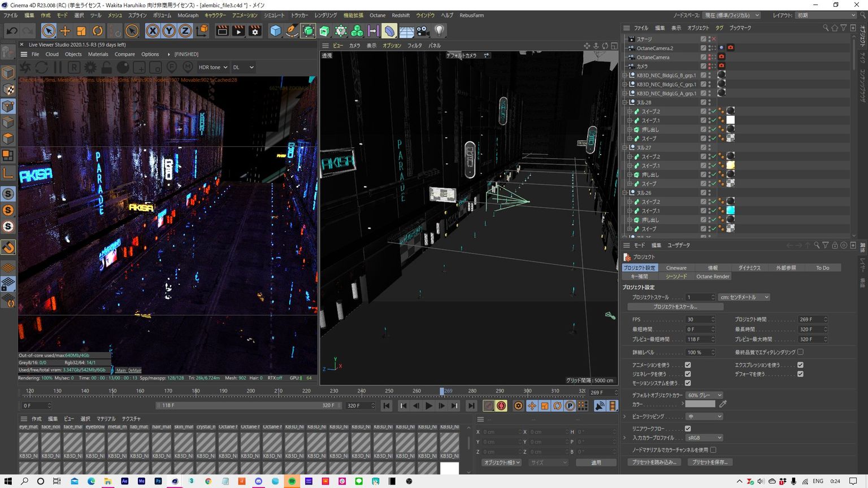Click the Light bulb object icon

(x=439, y=31)
